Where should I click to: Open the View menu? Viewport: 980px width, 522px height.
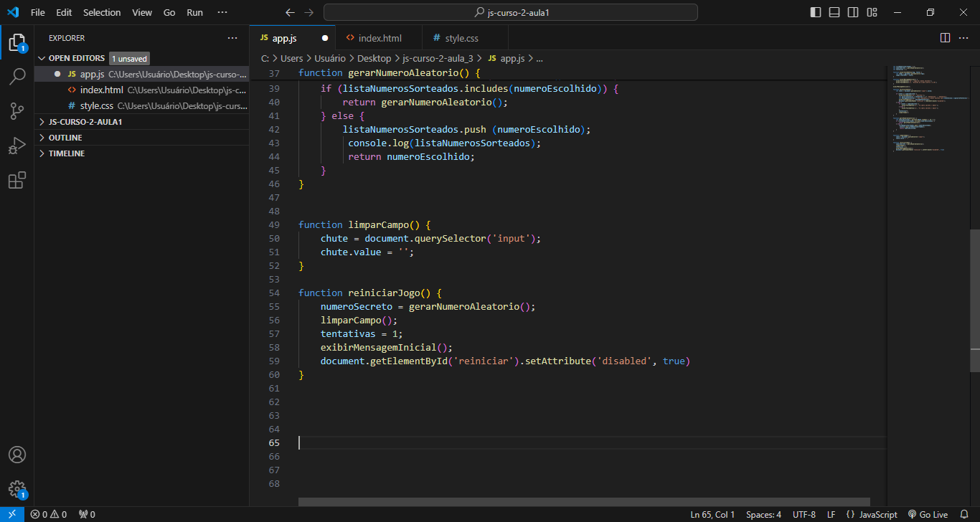pyautogui.click(x=142, y=12)
